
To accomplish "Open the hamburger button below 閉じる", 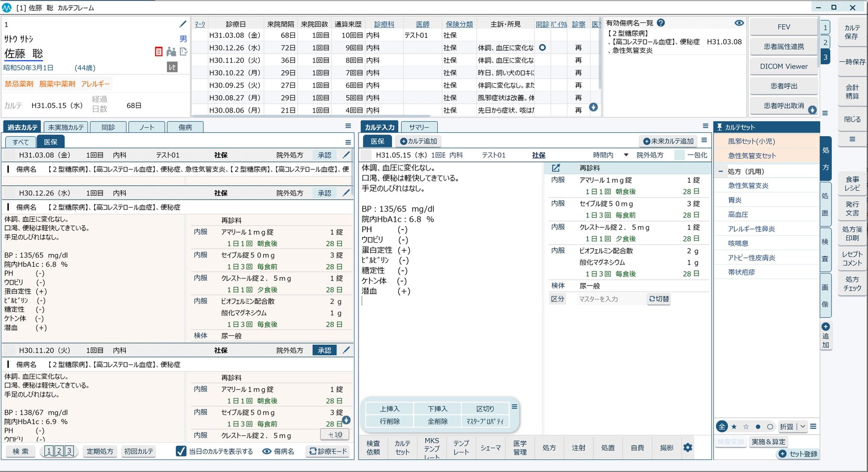I will point(852,139).
